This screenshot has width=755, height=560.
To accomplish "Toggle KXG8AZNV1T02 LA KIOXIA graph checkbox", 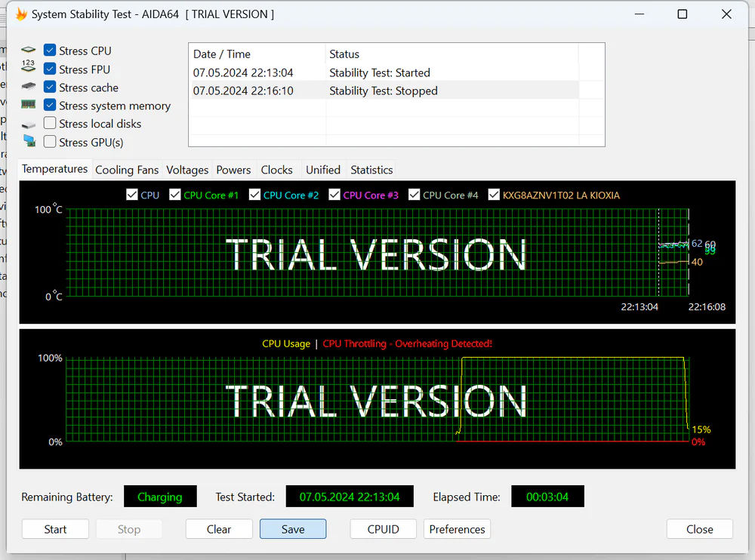I will click(494, 195).
